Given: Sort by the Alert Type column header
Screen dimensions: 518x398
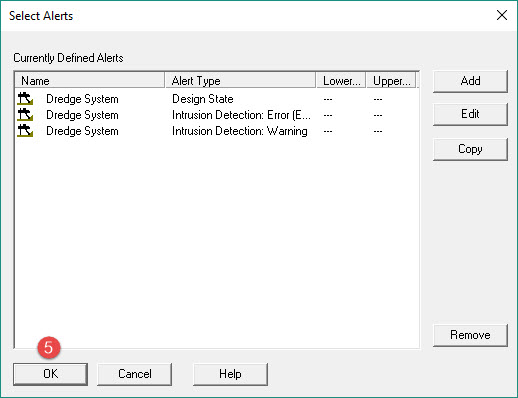Looking at the screenshot, I should 240,81.
